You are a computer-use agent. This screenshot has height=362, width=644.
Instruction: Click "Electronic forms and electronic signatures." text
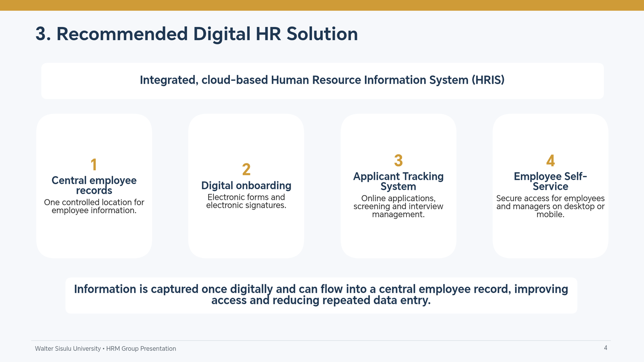click(246, 201)
